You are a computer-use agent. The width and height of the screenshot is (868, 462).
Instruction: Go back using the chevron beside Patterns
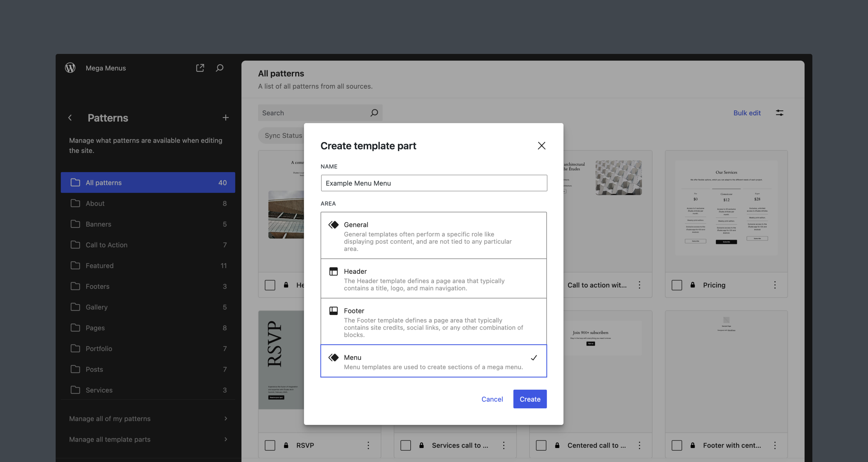70,118
